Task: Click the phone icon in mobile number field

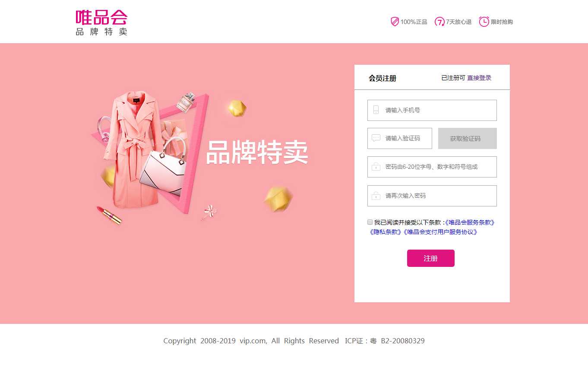Action: [376, 110]
